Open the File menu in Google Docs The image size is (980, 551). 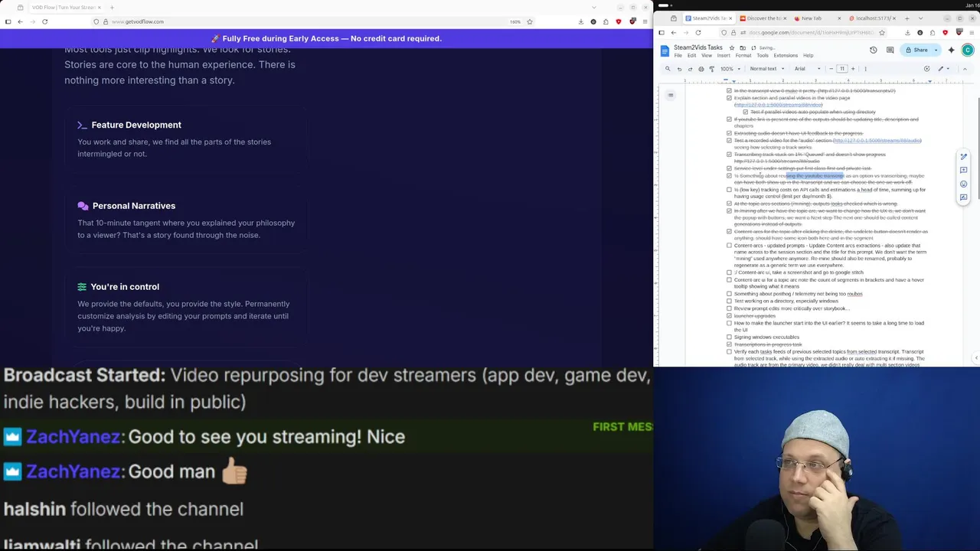point(678,56)
